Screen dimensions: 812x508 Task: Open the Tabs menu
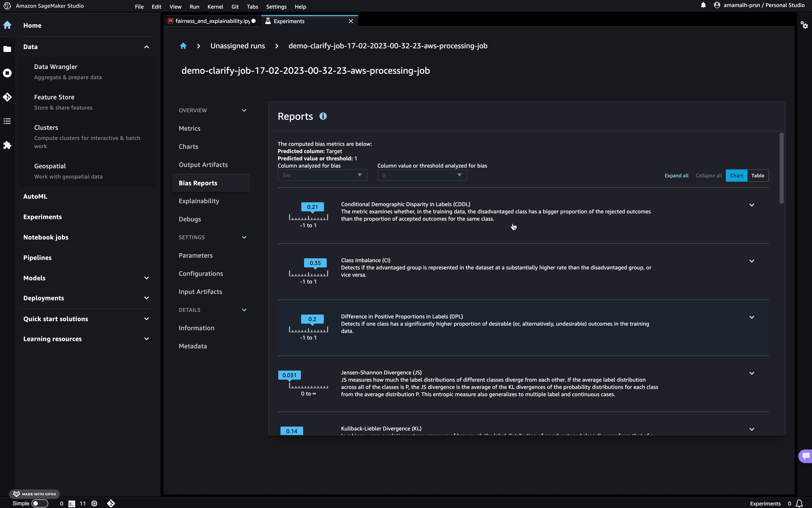pyautogui.click(x=252, y=7)
